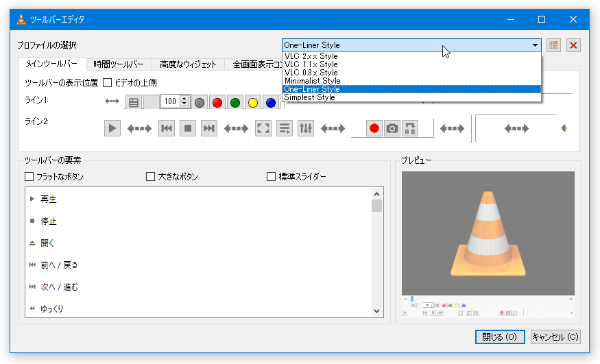Click the VLC cone preview image

tap(488, 233)
